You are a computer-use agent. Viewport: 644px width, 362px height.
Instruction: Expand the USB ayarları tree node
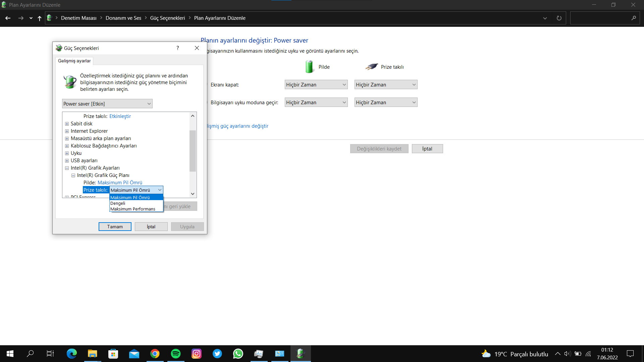click(x=67, y=161)
